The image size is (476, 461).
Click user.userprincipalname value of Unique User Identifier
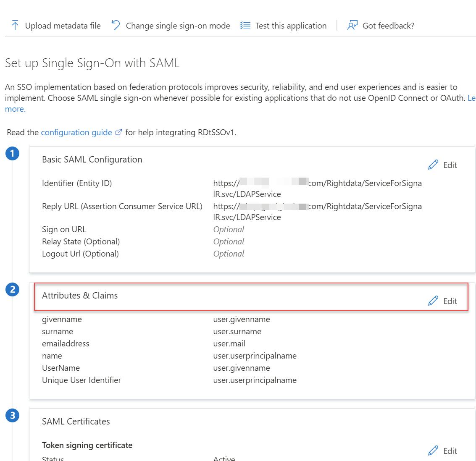(x=255, y=380)
